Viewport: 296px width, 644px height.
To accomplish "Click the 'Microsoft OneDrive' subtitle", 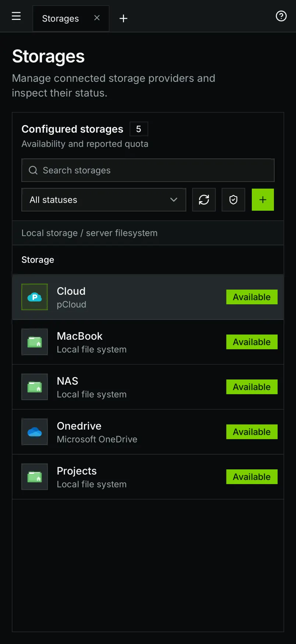I will pyautogui.click(x=97, y=439).
